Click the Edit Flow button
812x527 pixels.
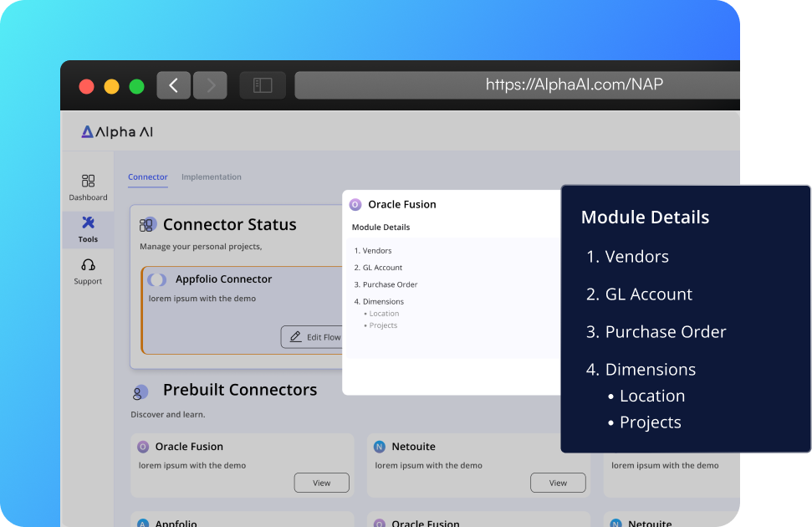312,337
